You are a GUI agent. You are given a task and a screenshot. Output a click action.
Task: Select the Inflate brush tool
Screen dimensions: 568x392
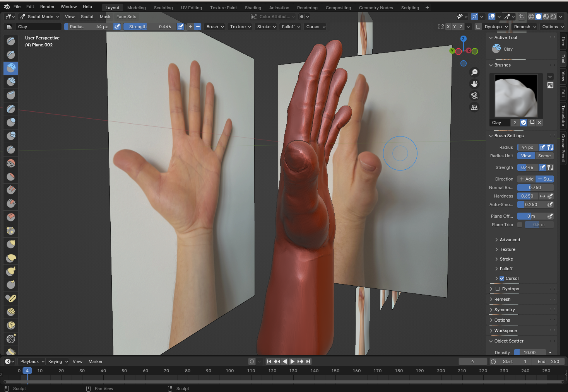11,122
